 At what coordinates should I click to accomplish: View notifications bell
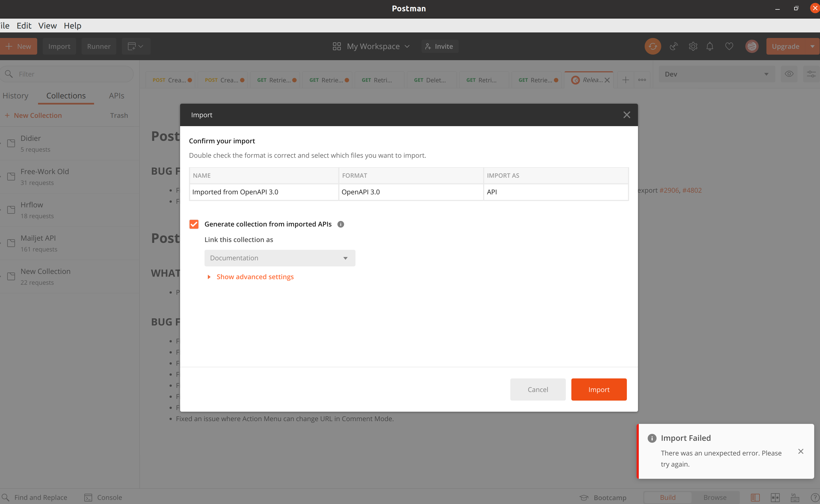tap(710, 46)
